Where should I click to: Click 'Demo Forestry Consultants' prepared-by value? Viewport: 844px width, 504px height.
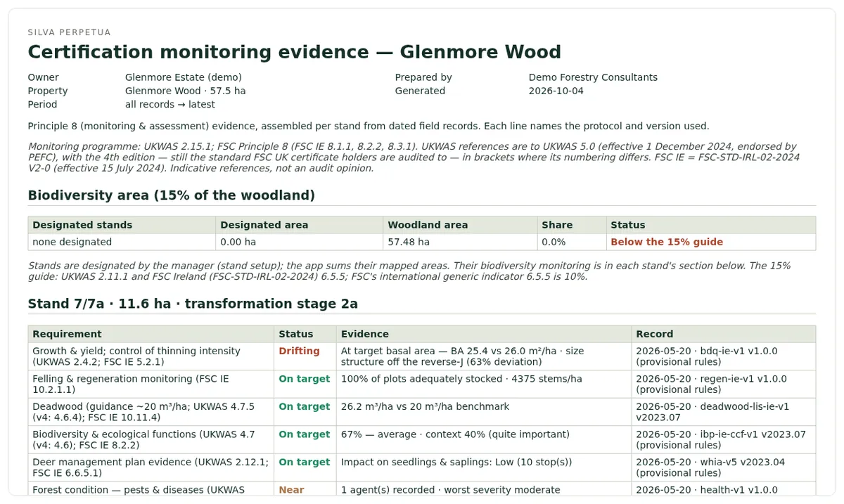593,77
